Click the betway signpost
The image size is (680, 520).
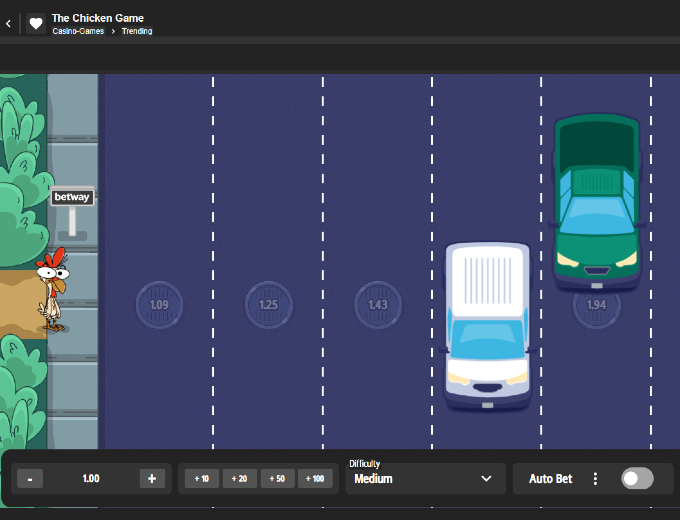[72, 198]
